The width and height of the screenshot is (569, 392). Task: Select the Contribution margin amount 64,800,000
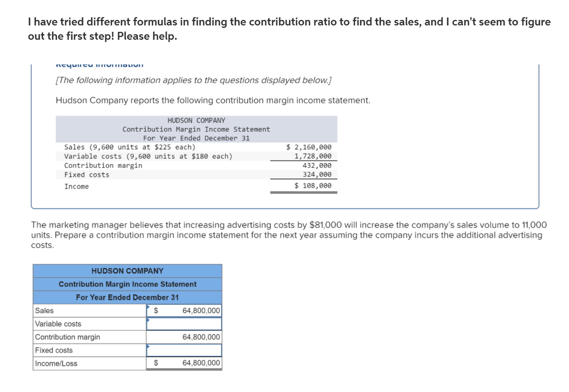coord(201,337)
